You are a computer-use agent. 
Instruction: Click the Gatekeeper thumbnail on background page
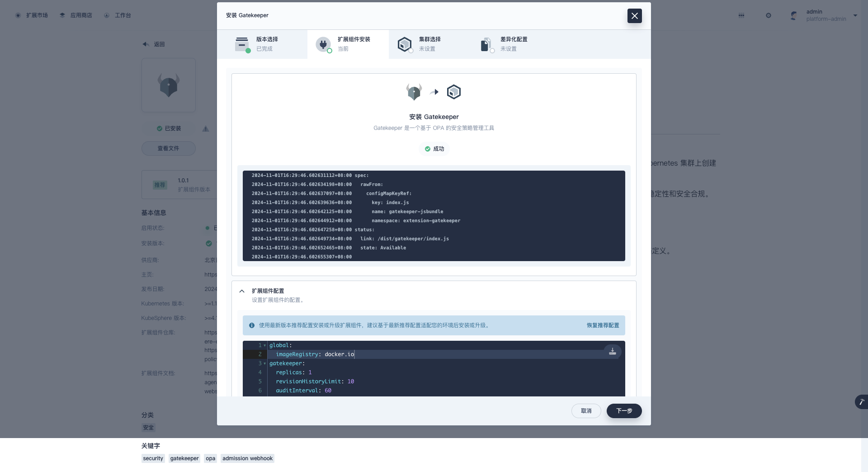pyautogui.click(x=169, y=85)
